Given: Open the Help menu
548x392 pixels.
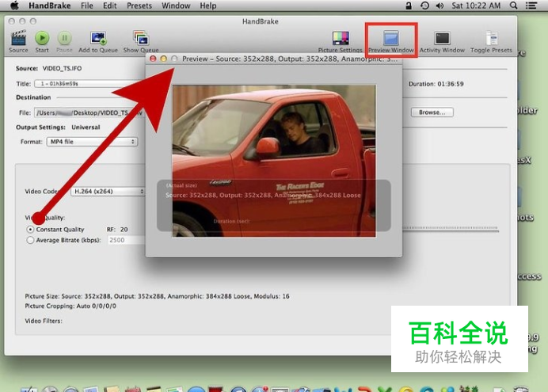Looking at the screenshot, I should click(x=208, y=6).
